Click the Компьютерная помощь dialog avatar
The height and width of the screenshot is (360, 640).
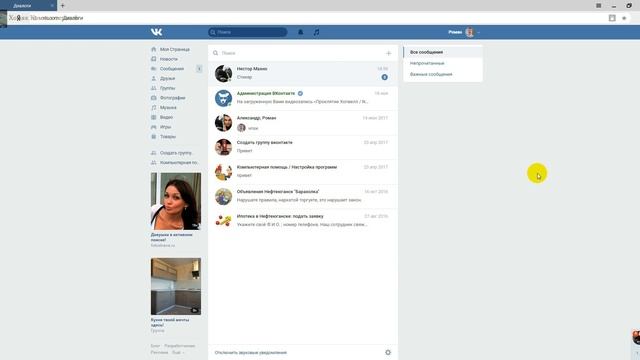pyautogui.click(x=223, y=172)
